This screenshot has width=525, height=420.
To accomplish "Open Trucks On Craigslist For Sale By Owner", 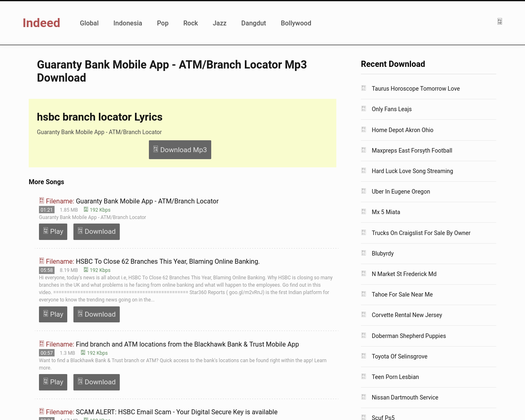I will click(x=421, y=233).
